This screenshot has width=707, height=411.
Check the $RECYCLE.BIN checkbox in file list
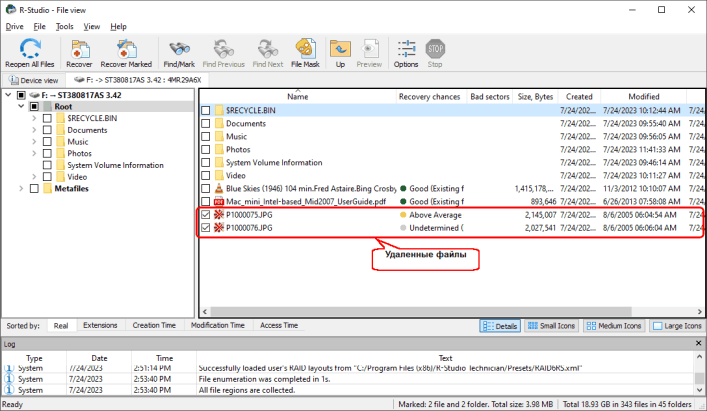coord(206,110)
